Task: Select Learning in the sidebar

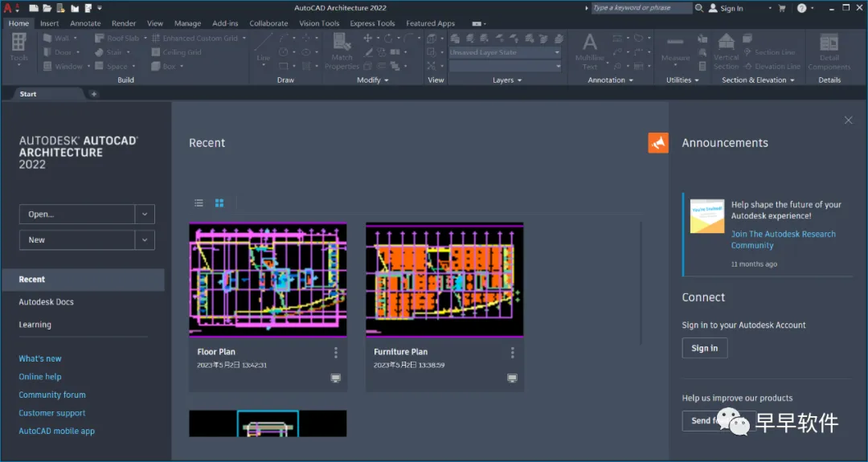Action: pyautogui.click(x=35, y=325)
